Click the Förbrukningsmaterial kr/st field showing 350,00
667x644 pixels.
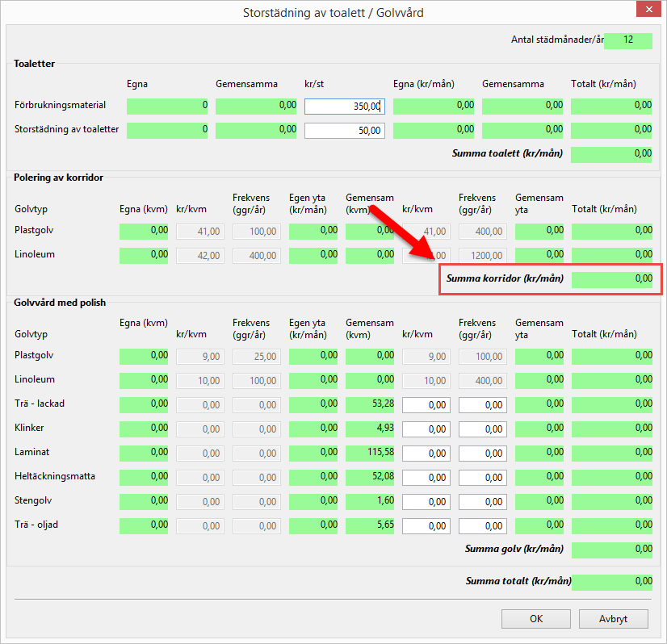coord(345,107)
